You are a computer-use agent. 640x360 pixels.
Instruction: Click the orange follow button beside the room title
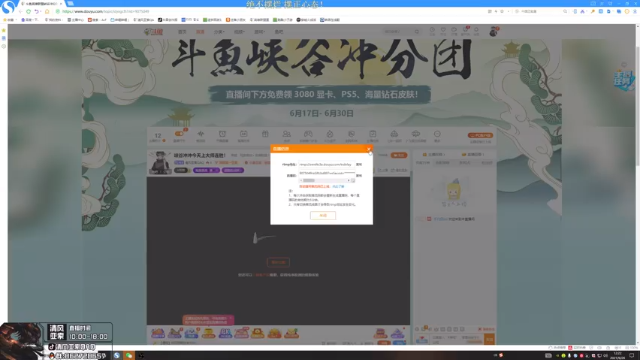[399, 155]
